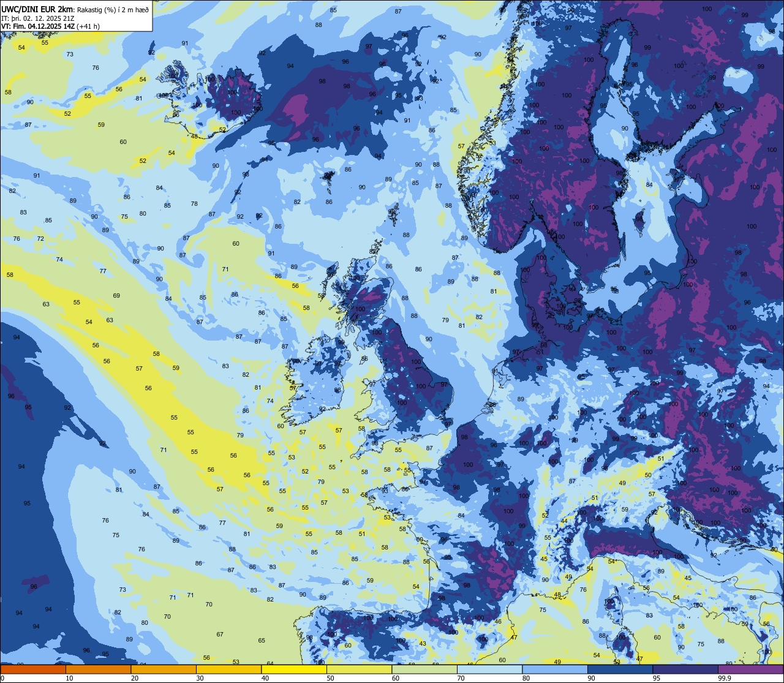The height and width of the screenshot is (683, 784).
Task: Click the legend tick label "40"
Action: (265, 678)
